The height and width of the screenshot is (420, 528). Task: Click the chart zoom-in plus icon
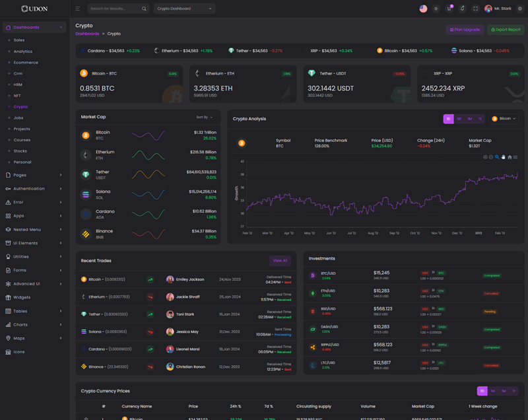485,157
